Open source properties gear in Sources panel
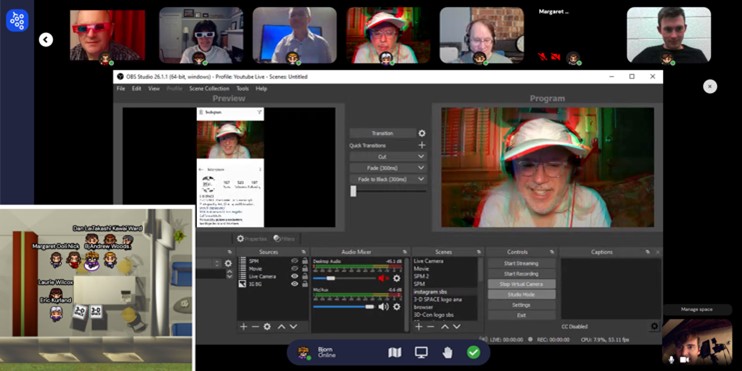Image resolution: width=742 pixels, height=371 pixels. click(x=267, y=327)
